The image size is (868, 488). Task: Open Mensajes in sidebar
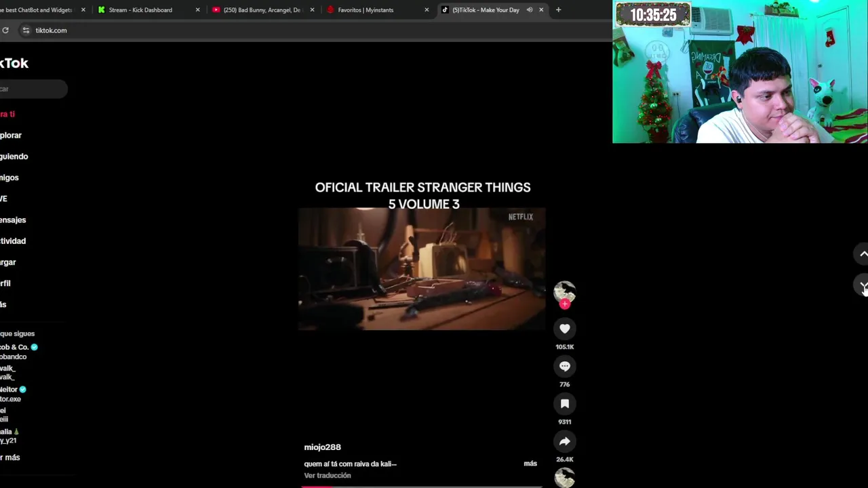coord(13,220)
